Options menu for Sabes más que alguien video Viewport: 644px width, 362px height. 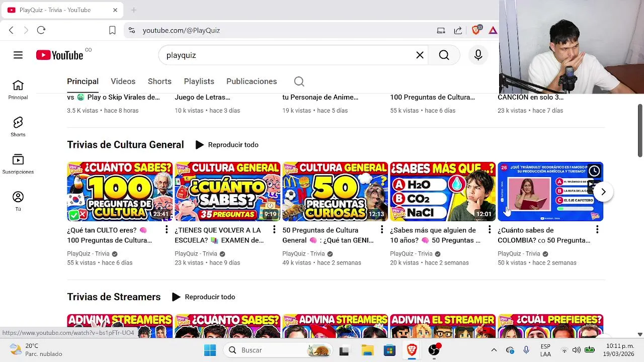click(x=490, y=230)
